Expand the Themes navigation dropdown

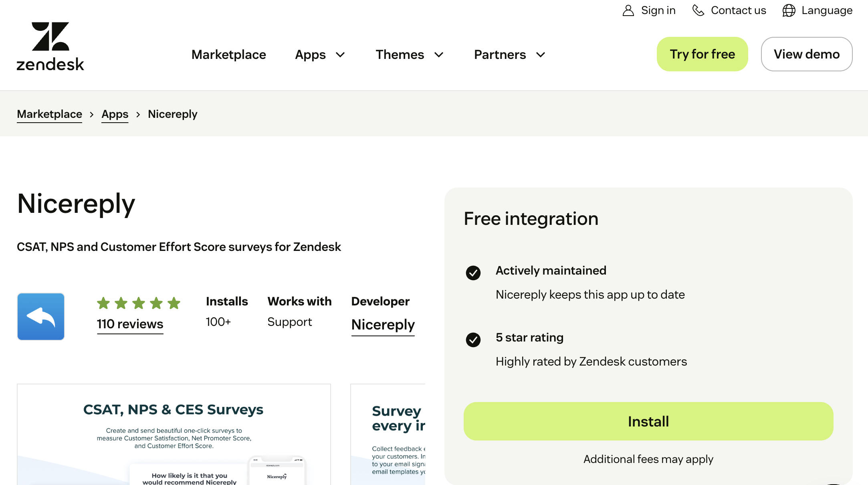[x=410, y=55]
